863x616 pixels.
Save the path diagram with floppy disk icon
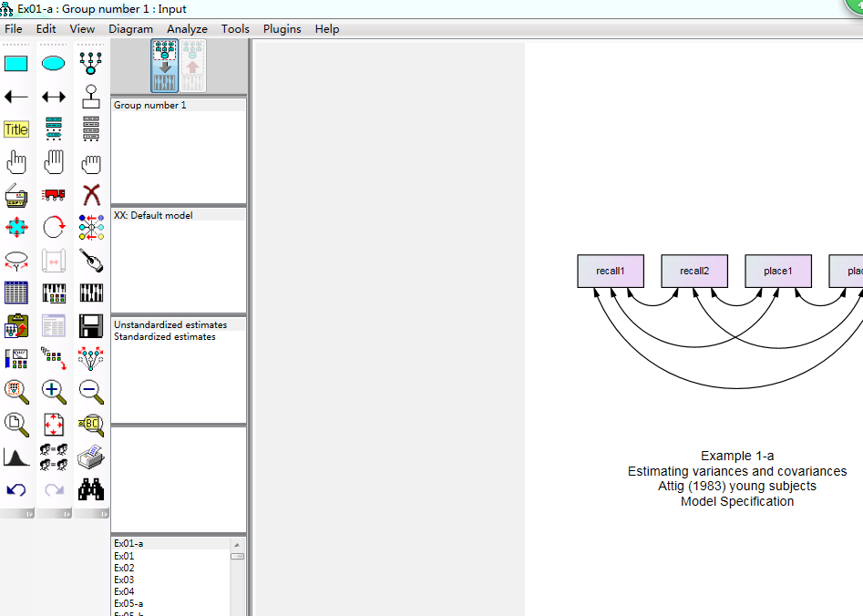point(91,326)
